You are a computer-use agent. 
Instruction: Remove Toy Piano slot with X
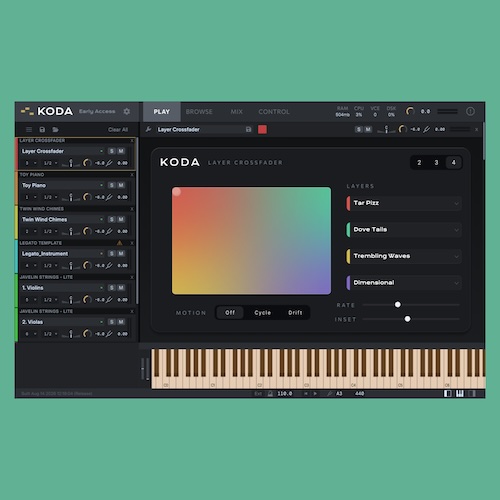point(132,175)
